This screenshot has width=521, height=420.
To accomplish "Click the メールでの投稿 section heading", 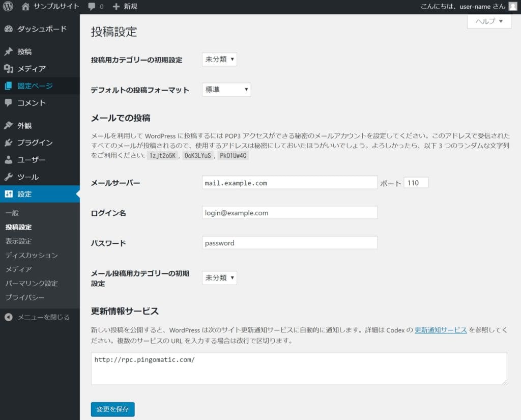I will pyautogui.click(x=121, y=118).
